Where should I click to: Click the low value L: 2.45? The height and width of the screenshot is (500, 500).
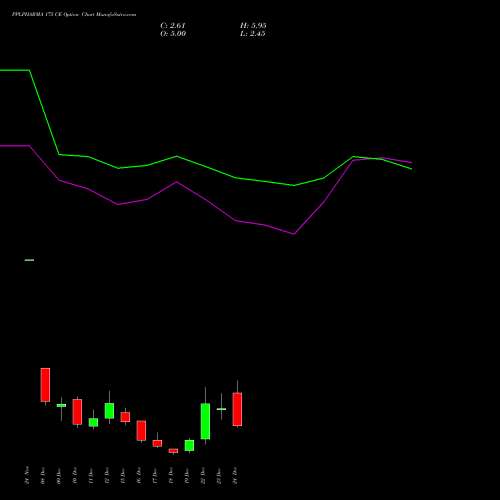coord(253,34)
